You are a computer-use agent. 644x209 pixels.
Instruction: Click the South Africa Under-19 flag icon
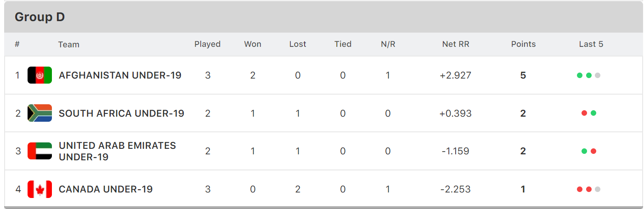pos(40,113)
